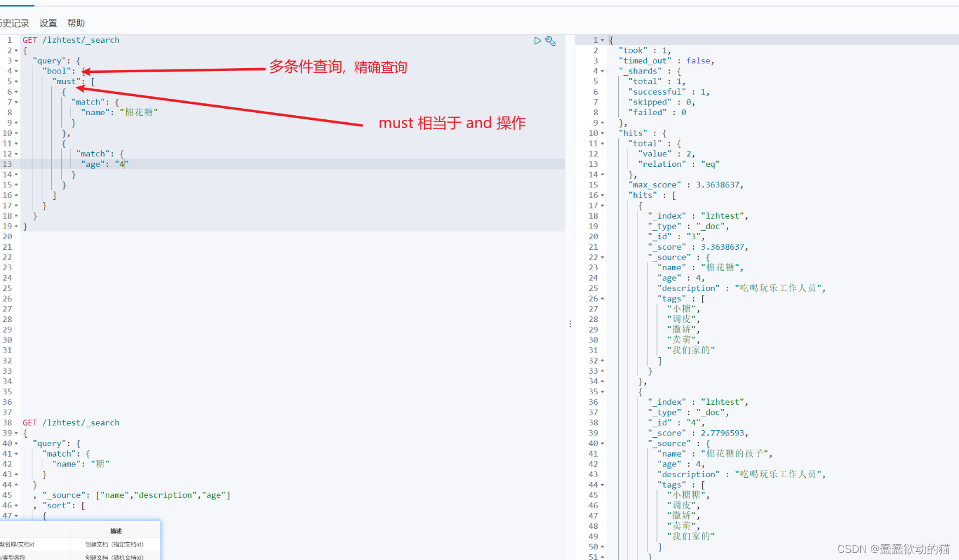Image resolution: width=959 pixels, height=560 pixels.
Task: Open the 历史记录 tab
Action: 14,23
